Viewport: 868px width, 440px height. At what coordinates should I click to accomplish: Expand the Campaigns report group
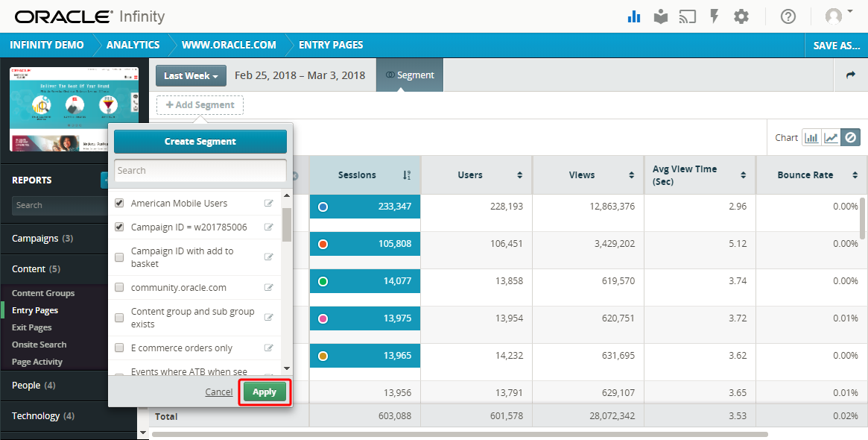point(42,239)
